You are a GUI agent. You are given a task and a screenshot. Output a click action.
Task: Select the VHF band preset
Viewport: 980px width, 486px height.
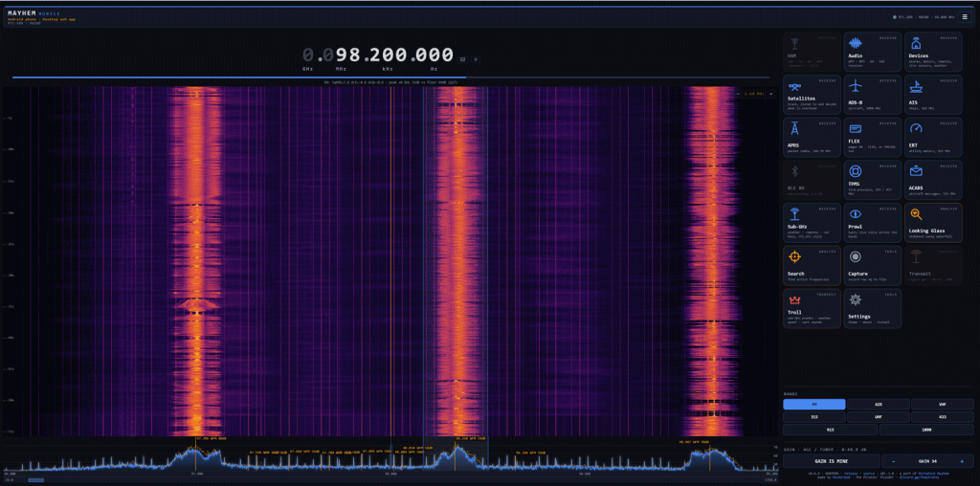pyautogui.click(x=943, y=404)
